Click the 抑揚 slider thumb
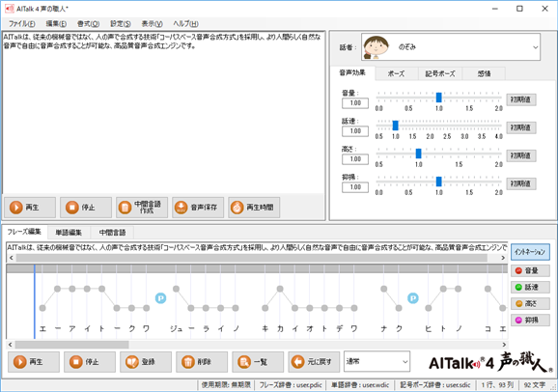The width and height of the screenshot is (558, 392). (x=439, y=182)
